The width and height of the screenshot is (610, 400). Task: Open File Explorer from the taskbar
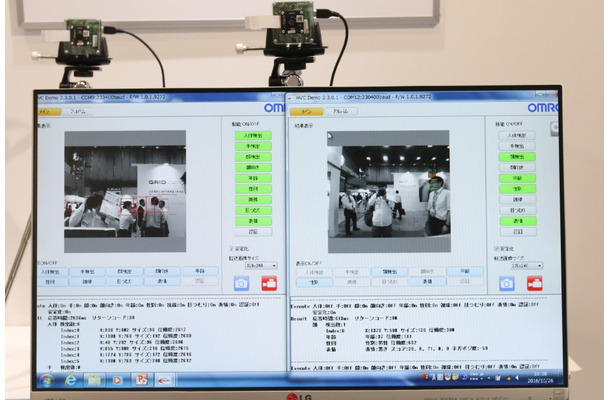[x=94, y=380]
